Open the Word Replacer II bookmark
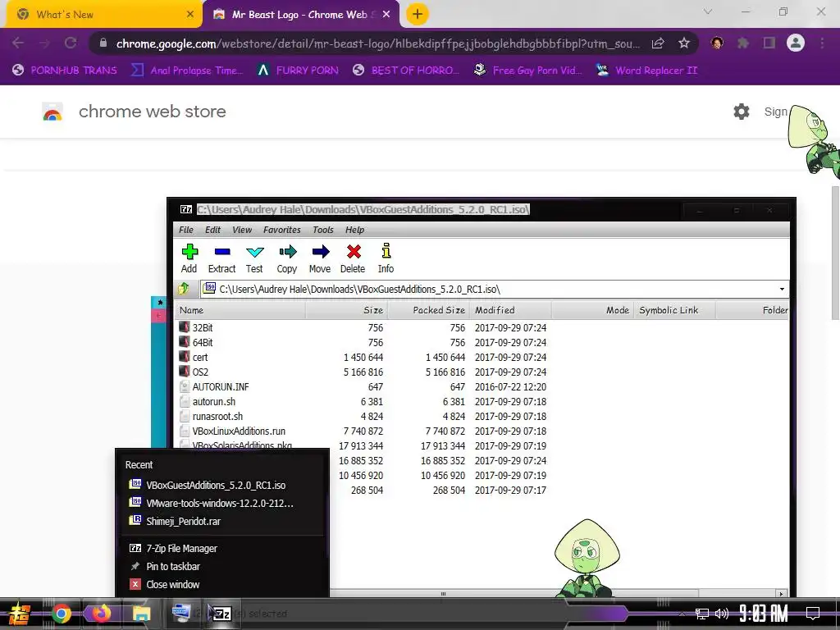The width and height of the screenshot is (840, 630). (x=647, y=71)
